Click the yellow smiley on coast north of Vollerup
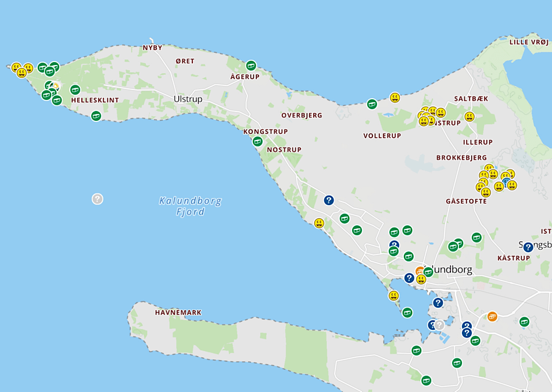552x392 pixels. (x=395, y=98)
